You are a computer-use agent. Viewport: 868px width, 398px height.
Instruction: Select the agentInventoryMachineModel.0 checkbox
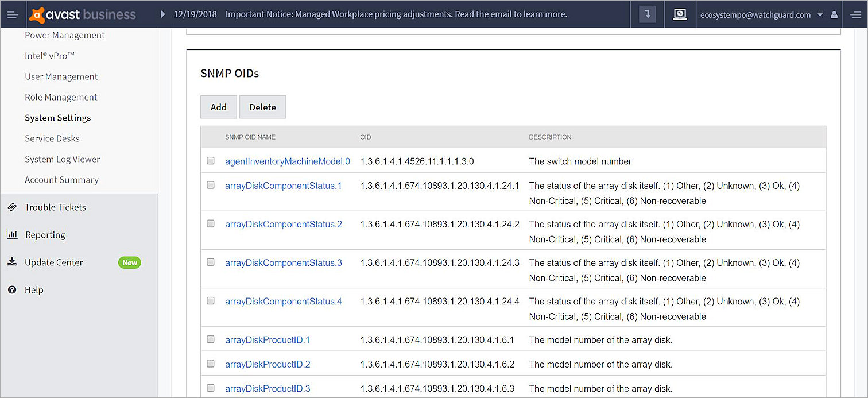(x=210, y=160)
